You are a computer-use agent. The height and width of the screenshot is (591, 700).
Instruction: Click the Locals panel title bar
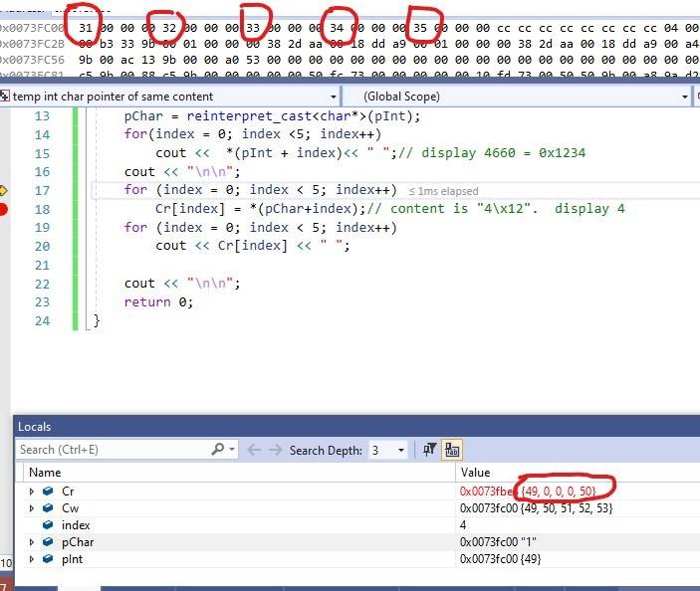356,427
